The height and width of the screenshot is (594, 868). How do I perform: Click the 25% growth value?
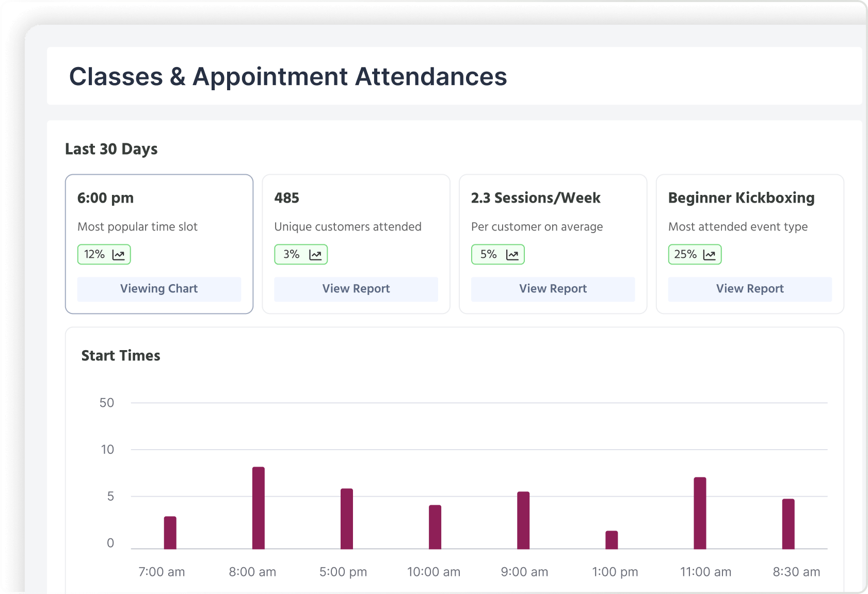[x=685, y=254]
